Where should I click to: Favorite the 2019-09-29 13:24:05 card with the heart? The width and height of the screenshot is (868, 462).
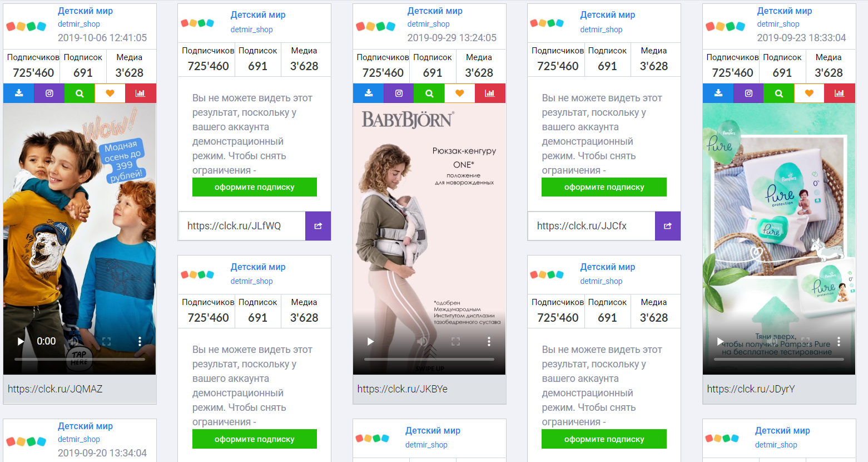click(460, 94)
